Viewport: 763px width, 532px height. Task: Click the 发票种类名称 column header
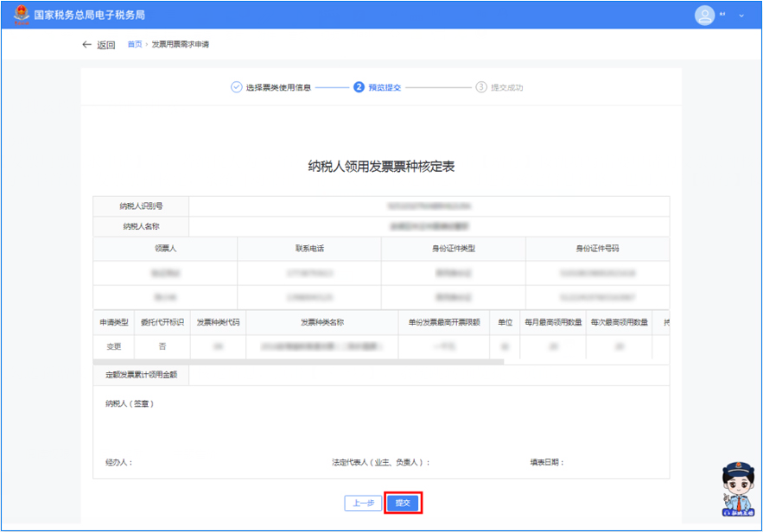pyautogui.click(x=322, y=322)
